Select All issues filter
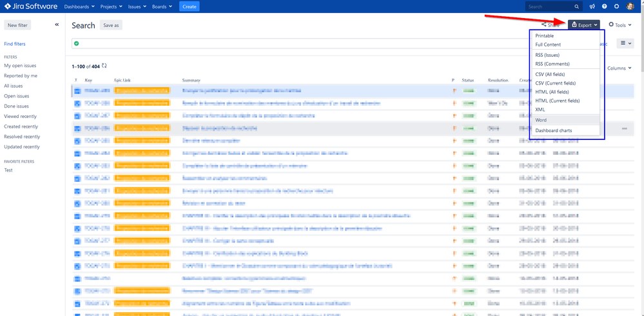 point(14,86)
